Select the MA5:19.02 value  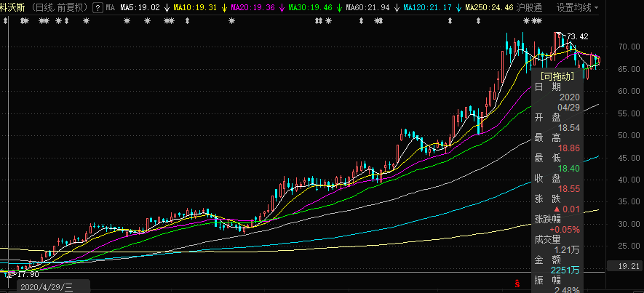pyautogui.click(x=140, y=7)
